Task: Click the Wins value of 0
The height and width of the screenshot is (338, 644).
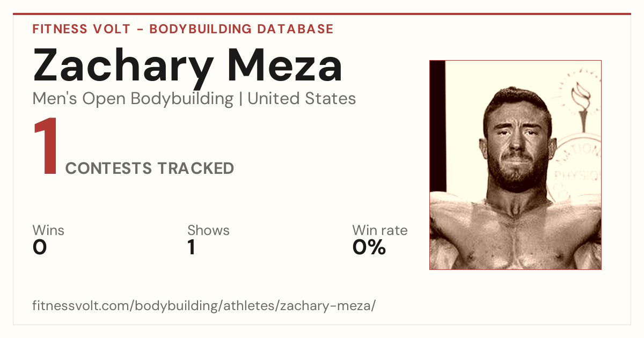Action: tap(40, 247)
